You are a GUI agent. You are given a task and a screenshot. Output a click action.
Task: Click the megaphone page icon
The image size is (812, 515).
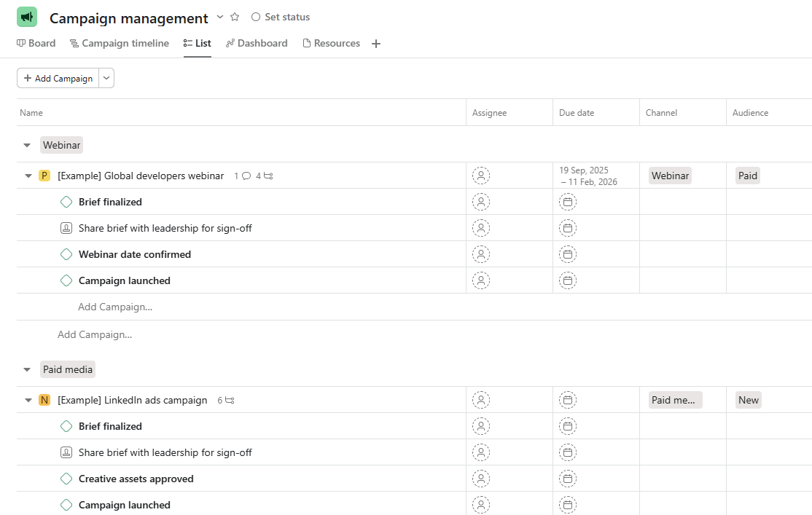point(26,16)
